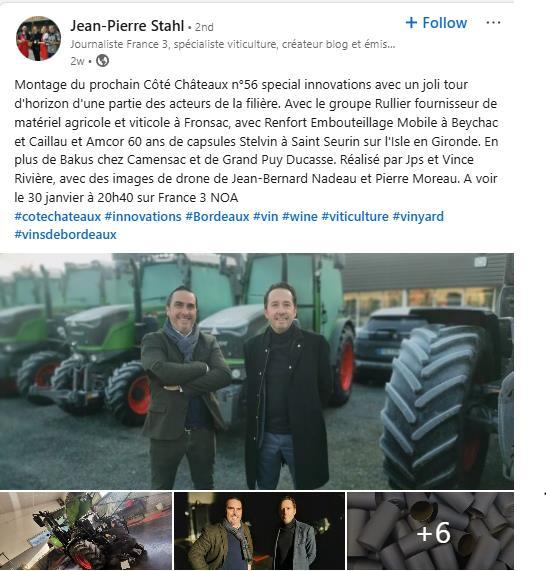The width and height of the screenshot is (546, 571).
Task: Select the #viticulture hashtag
Action: [x=355, y=216]
